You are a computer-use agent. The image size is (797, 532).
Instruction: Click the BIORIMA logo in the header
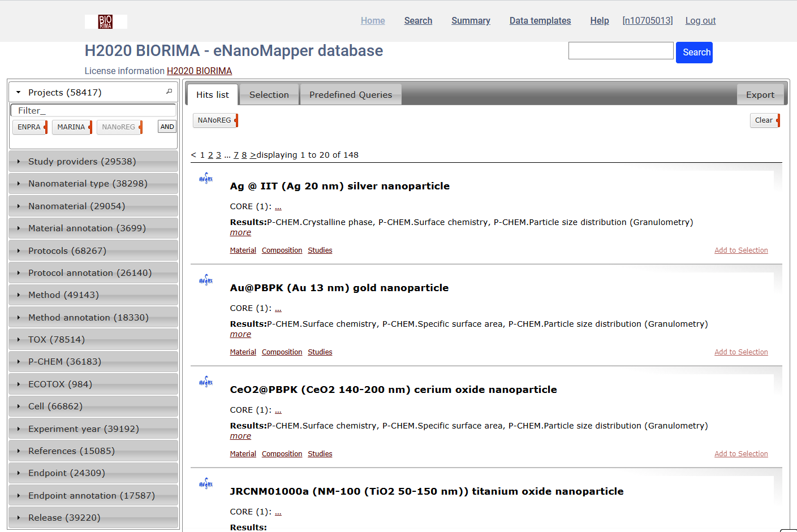pyautogui.click(x=106, y=21)
